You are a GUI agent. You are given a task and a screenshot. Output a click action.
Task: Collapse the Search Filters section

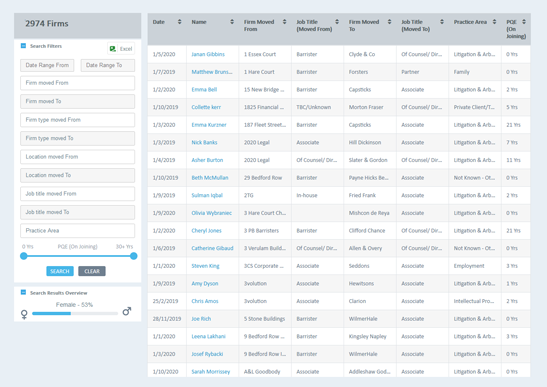coord(23,46)
